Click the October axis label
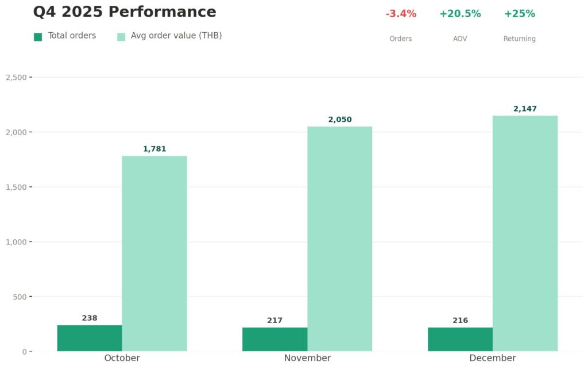Image resolution: width=588 pixels, height=368 pixels. (x=122, y=358)
